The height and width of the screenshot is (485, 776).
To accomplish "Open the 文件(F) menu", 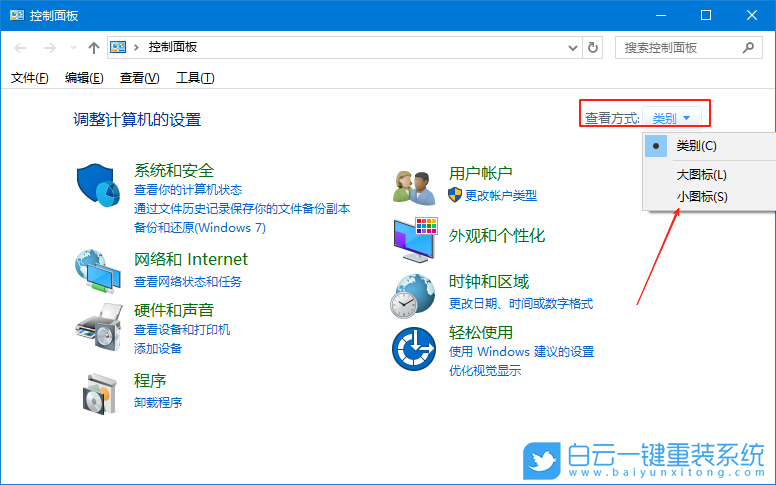I will (30, 78).
